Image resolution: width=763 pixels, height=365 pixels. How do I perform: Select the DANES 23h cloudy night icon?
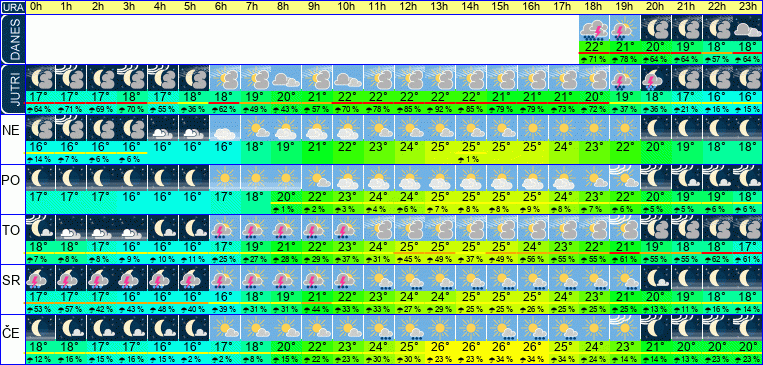[747, 28]
